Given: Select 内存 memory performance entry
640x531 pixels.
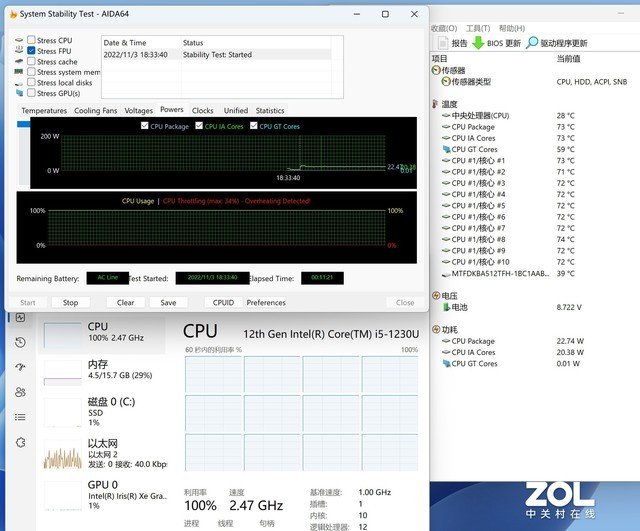Looking at the screenshot, I should 102,371.
